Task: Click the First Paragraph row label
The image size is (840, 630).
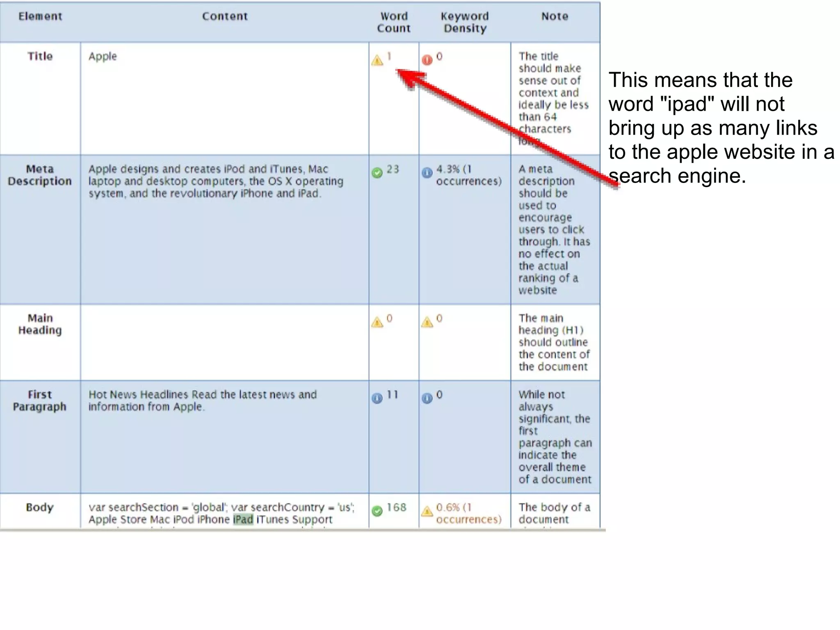Action: [40, 401]
